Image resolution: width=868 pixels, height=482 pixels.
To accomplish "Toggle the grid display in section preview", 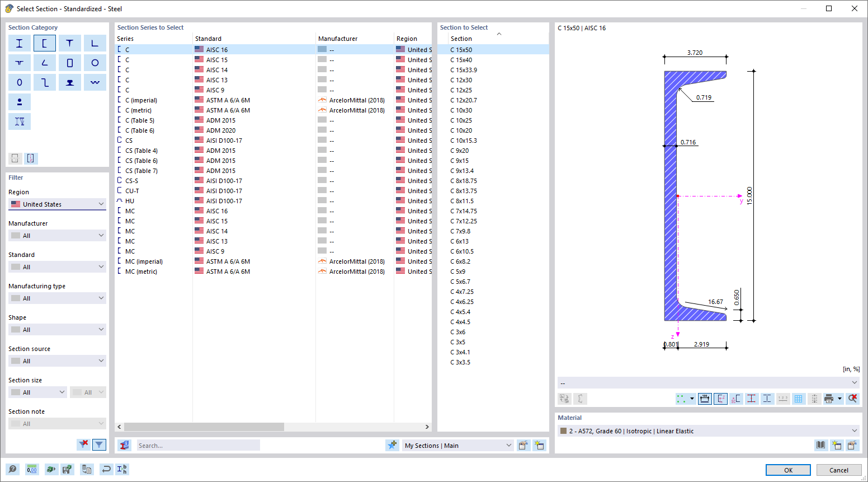I will coord(798,399).
